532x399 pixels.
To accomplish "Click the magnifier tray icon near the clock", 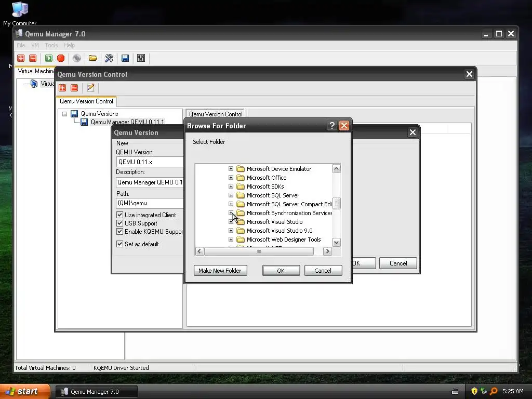I will click(494, 391).
